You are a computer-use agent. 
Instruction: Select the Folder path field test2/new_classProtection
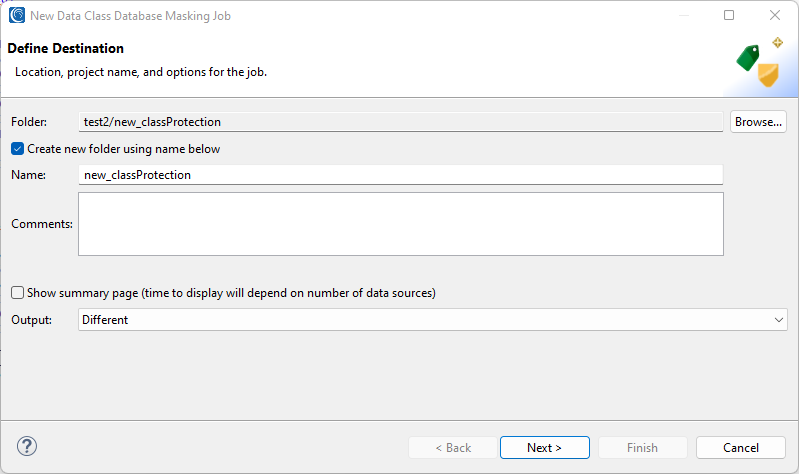[x=401, y=122]
